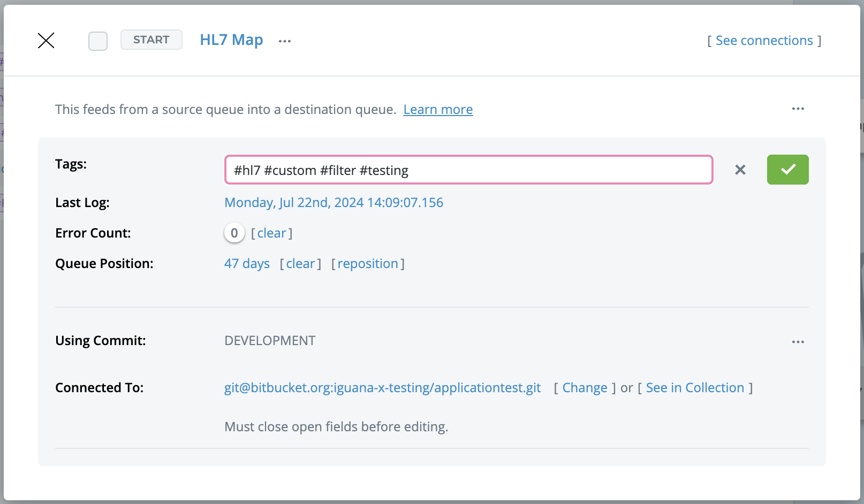
Task: Toggle the checkbox beside START button
Action: (x=98, y=41)
